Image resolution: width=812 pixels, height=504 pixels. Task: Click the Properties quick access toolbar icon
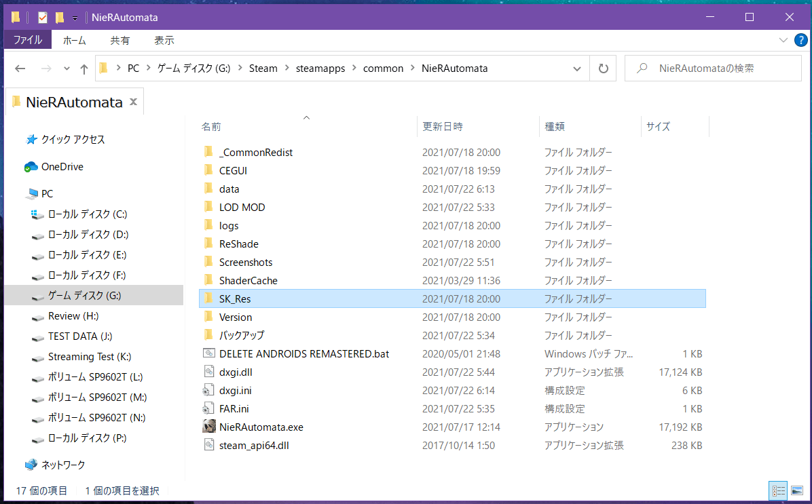tap(43, 18)
